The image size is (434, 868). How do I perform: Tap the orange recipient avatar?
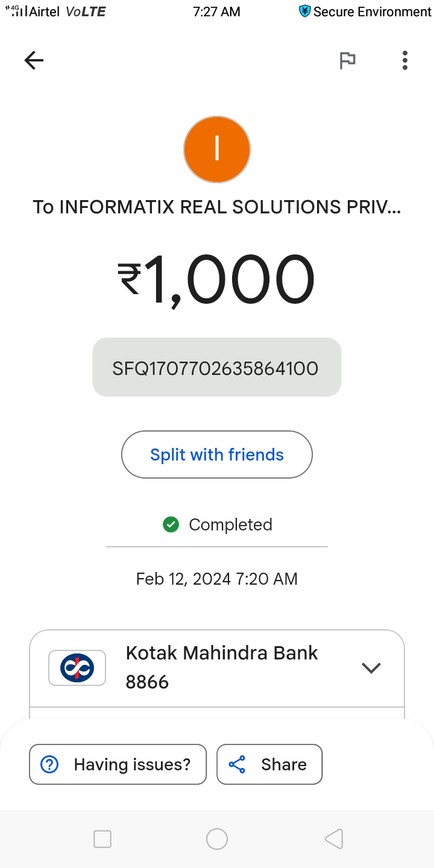click(216, 149)
